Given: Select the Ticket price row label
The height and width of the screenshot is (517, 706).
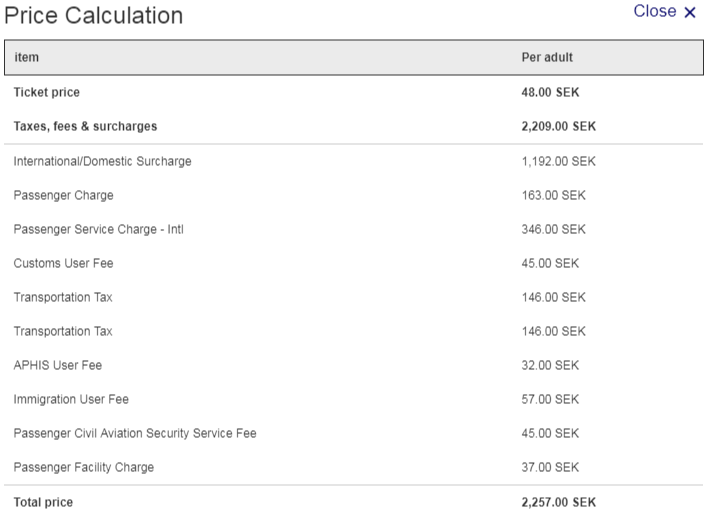Looking at the screenshot, I should click(46, 92).
